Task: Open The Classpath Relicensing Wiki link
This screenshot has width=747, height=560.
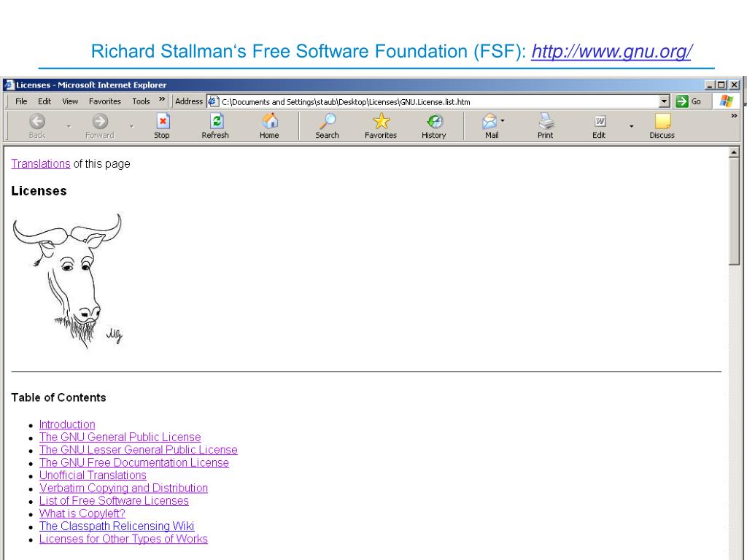Action: [x=117, y=526]
